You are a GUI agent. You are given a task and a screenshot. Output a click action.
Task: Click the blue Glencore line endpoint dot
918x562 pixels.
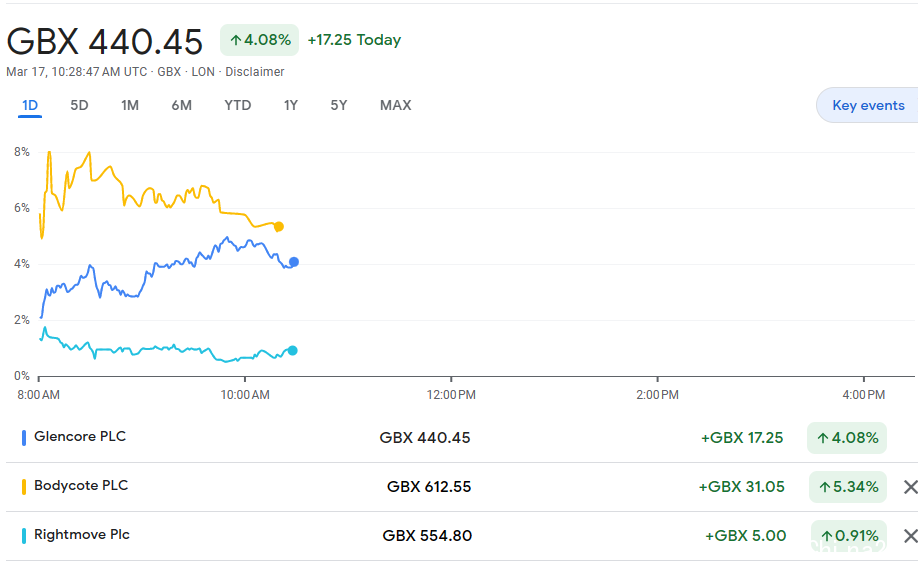tap(294, 262)
